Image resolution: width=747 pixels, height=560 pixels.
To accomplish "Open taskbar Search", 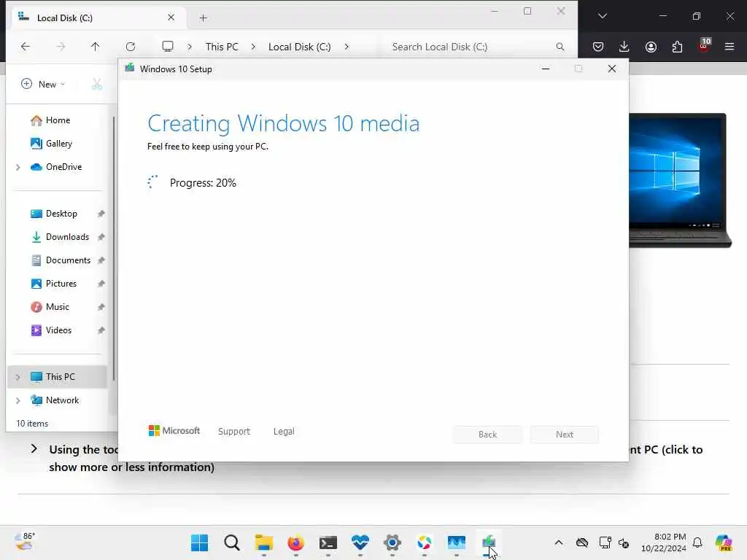I will coord(231,542).
